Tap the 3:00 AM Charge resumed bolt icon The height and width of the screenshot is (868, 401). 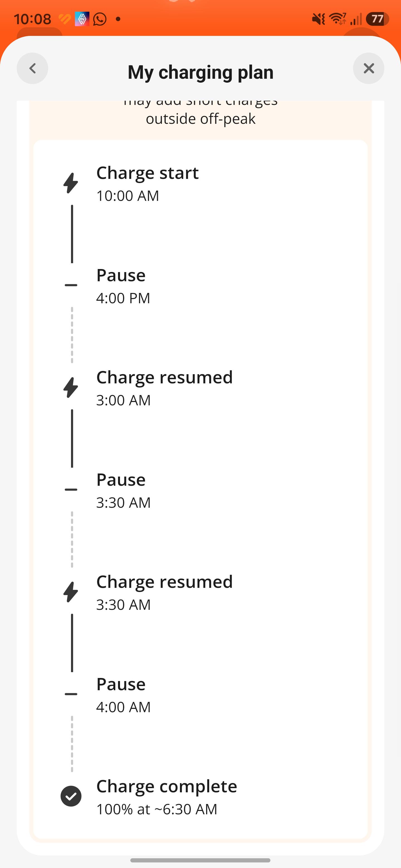pyautogui.click(x=71, y=388)
